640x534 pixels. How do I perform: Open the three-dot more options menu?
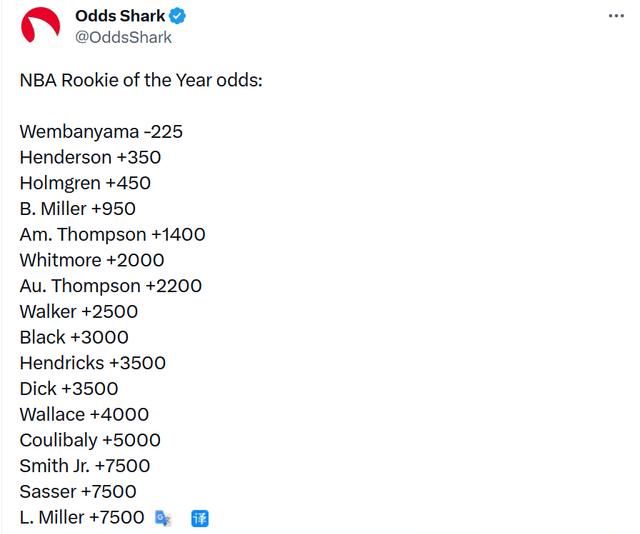pyautogui.click(x=617, y=16)
